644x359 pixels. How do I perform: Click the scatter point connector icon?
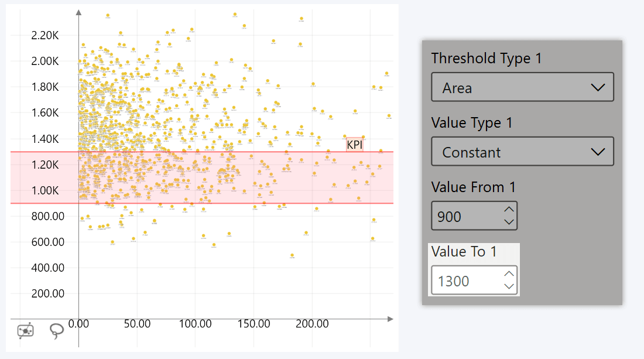(x=25, y=331)
